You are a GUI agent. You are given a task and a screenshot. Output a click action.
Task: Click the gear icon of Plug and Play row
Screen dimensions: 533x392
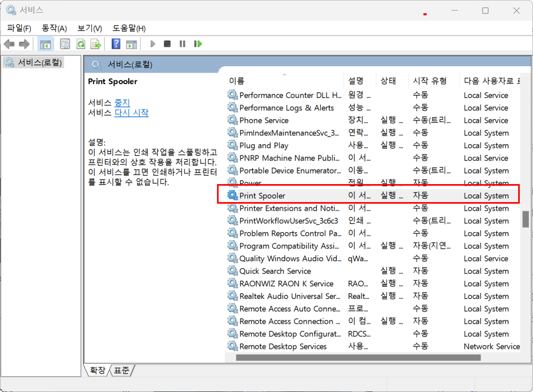tap(232, 145)
